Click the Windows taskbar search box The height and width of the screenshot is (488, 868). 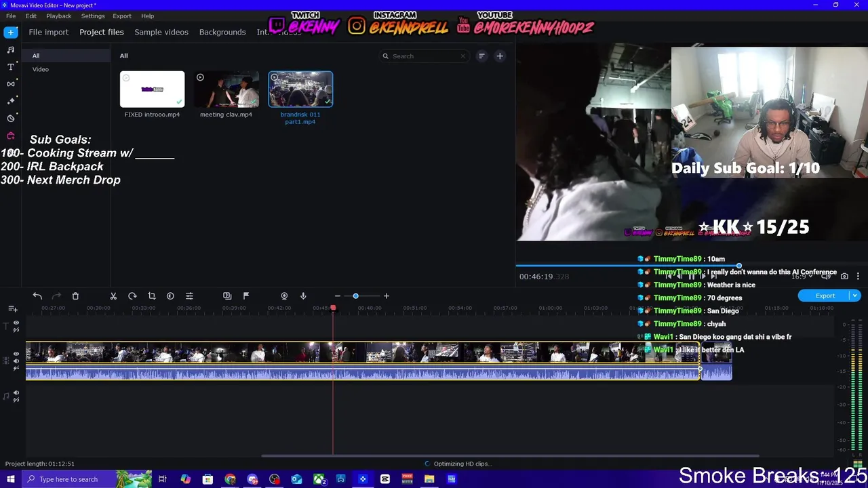pos(87,479)
